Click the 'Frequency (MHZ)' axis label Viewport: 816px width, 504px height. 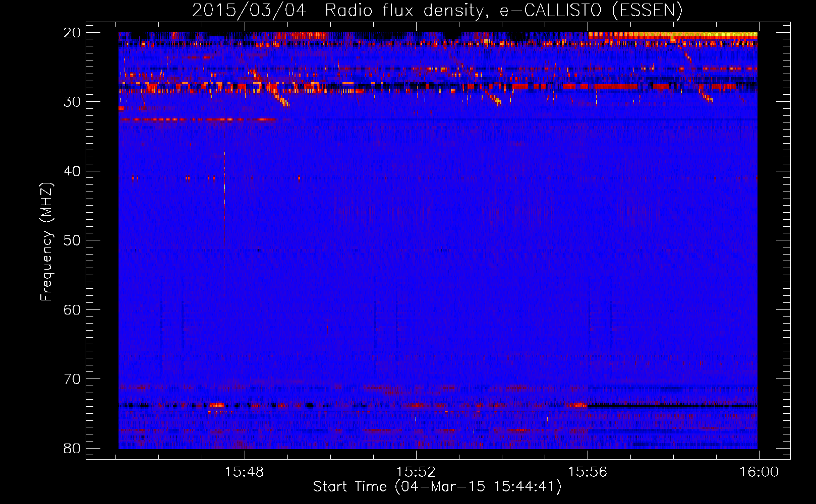click(46, 242)
